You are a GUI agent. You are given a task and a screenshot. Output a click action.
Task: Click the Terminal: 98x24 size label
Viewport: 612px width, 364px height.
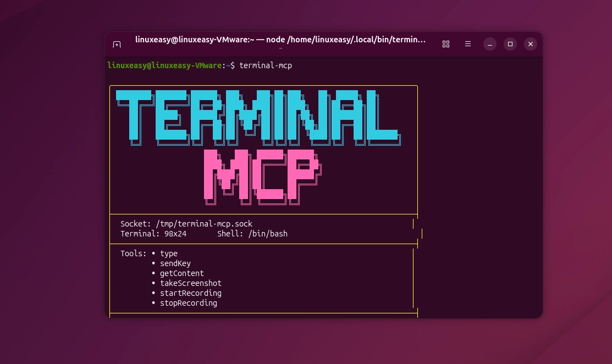153,234
